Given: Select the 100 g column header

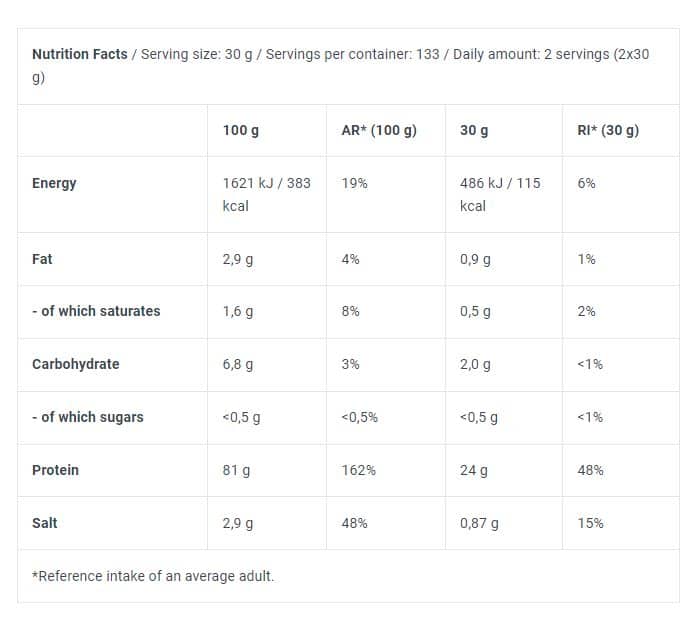Looking at the screenshot, I should pos(241,130).
